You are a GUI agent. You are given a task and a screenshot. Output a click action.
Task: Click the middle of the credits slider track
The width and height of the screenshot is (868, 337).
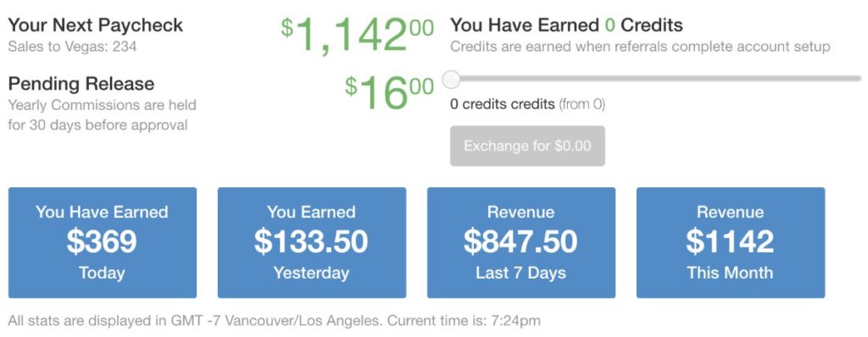tap(655, 79)
